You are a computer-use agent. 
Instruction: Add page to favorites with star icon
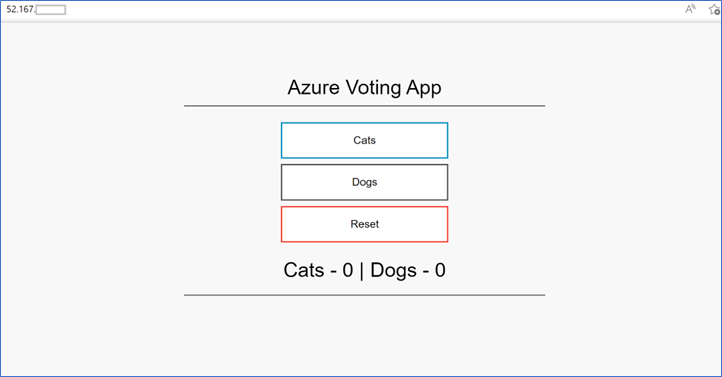[x=715, y=9]
